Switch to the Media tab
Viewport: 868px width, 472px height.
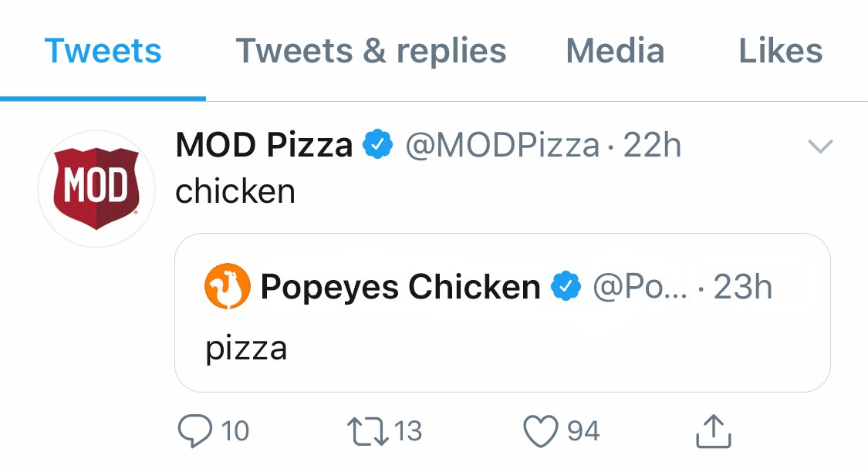click(x=615, y=52)
